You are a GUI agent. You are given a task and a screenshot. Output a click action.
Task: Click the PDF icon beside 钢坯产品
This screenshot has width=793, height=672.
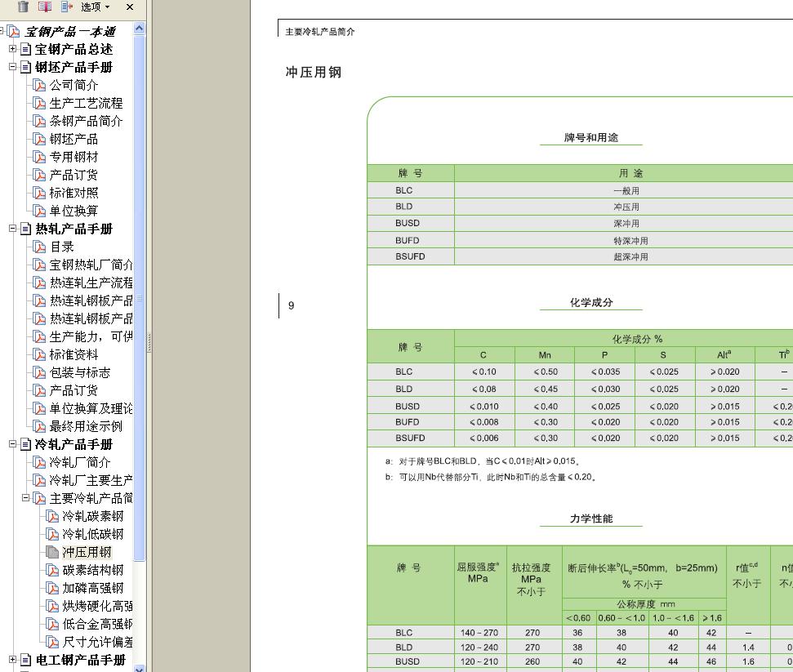click(x=39, y=139)
